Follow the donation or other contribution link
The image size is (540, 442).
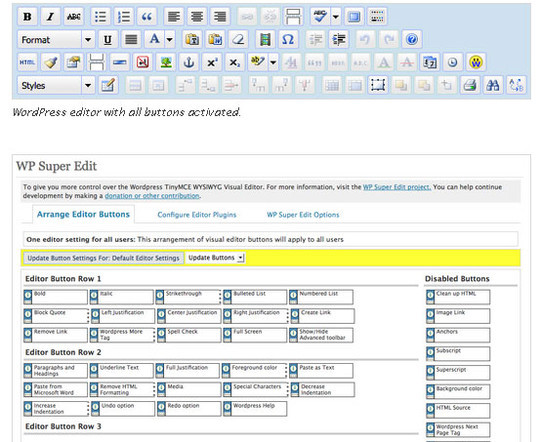coord(152,196)
